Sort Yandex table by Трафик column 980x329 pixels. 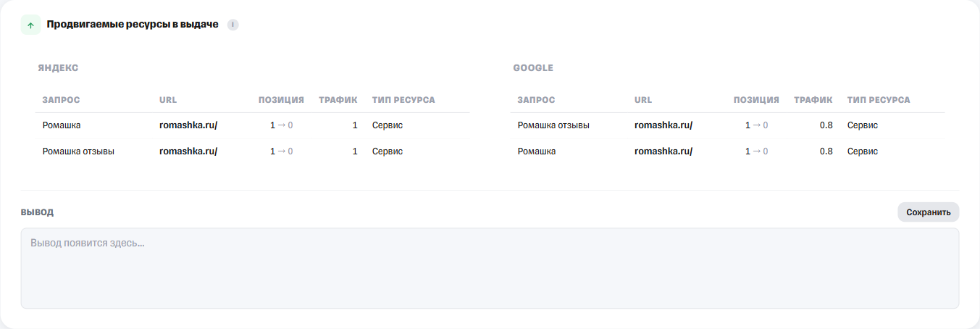[338, 100]
